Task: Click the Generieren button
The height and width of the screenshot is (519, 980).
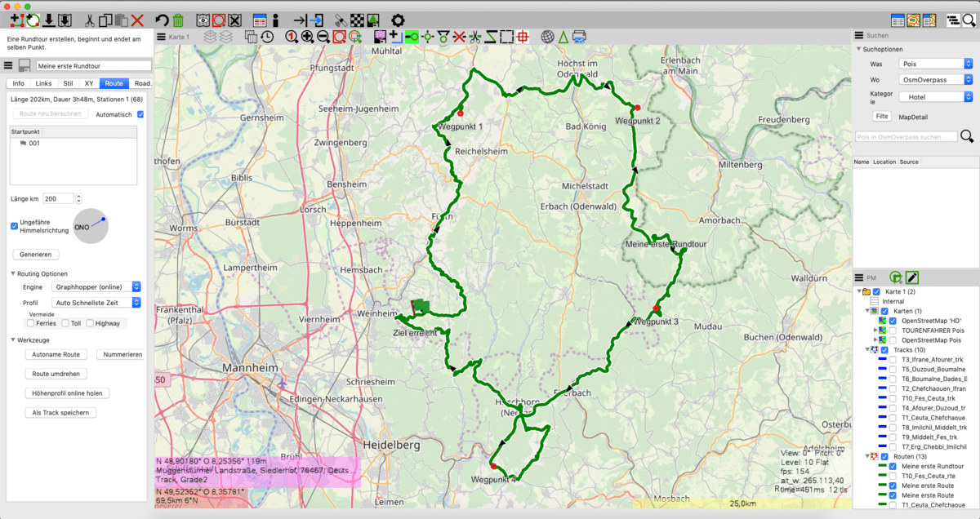Action: [35, 255]
